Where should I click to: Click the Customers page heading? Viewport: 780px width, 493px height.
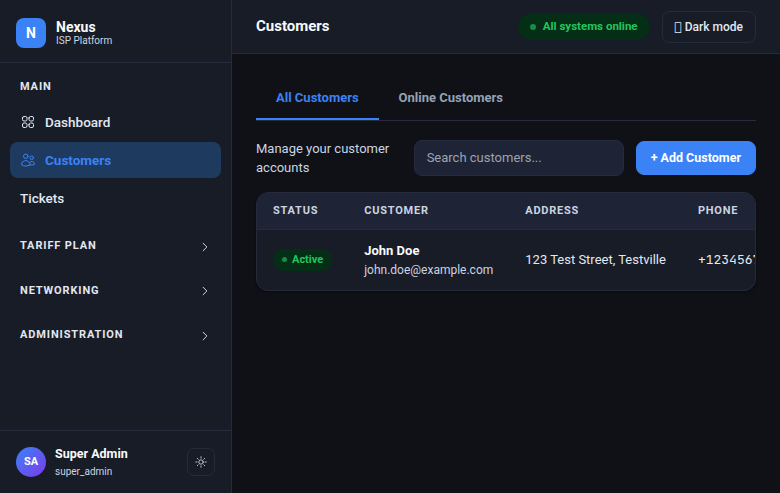[x=292, y=26]
